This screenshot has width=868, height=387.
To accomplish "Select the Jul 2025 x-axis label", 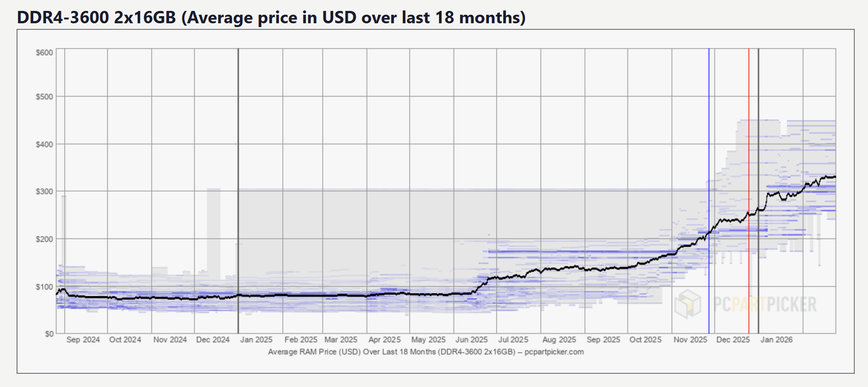I will tap(513, 340).
